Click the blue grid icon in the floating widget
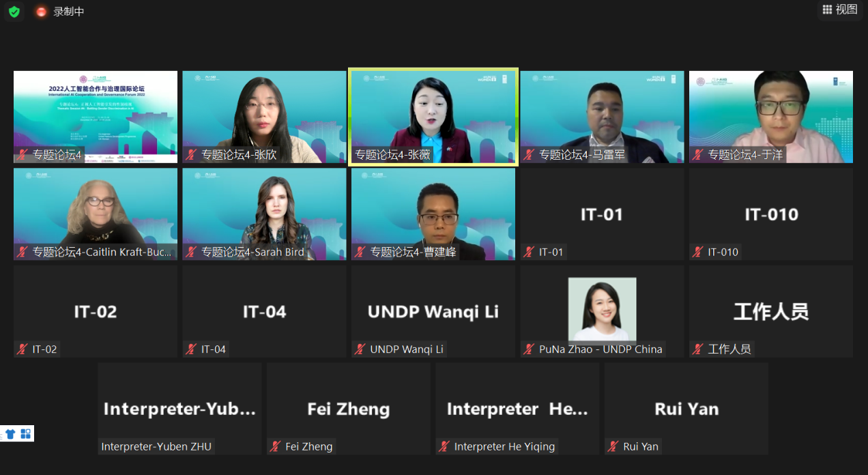This screenshot has width=868, height=475. click(25, 433)
